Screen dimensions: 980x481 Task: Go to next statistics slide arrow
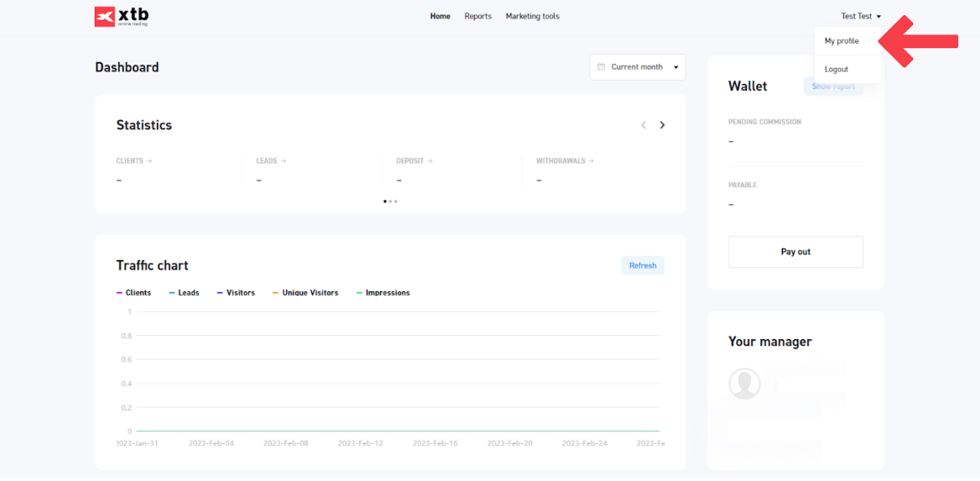(x=662, y=125)
